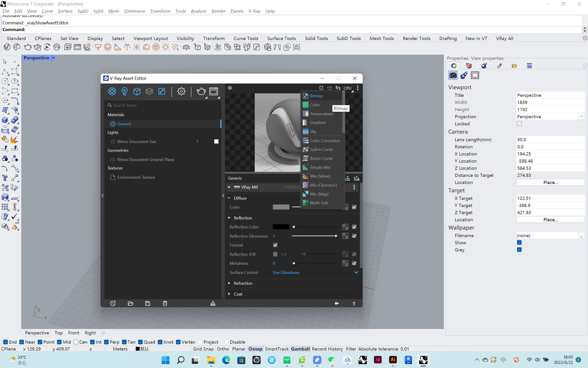Start render with the teapot icon

(x=201, y=92)
